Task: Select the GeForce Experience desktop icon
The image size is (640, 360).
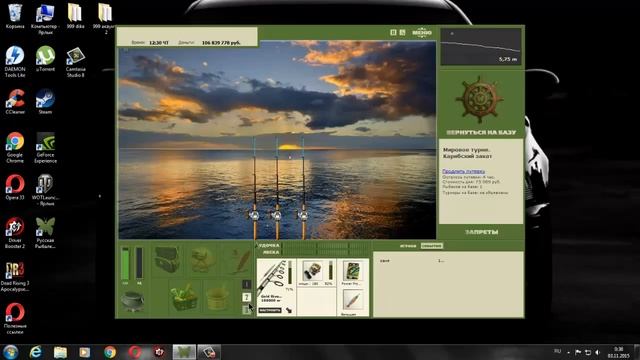Action: coord(45,148)
